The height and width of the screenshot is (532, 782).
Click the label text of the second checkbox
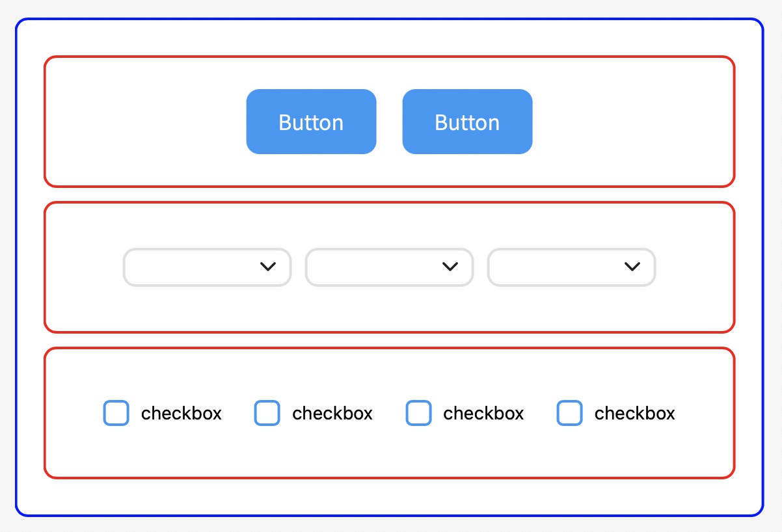332,413
